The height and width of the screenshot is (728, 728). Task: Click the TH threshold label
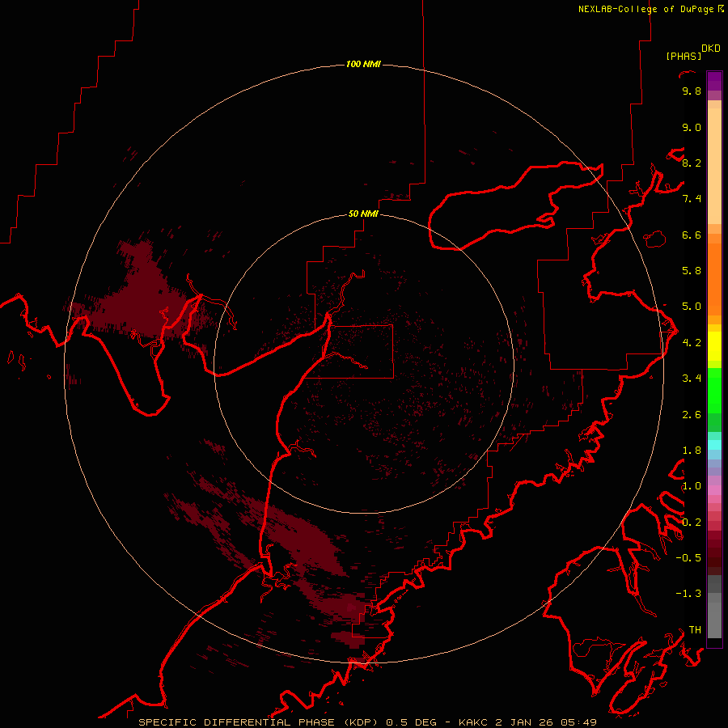[x=695, y=630]
